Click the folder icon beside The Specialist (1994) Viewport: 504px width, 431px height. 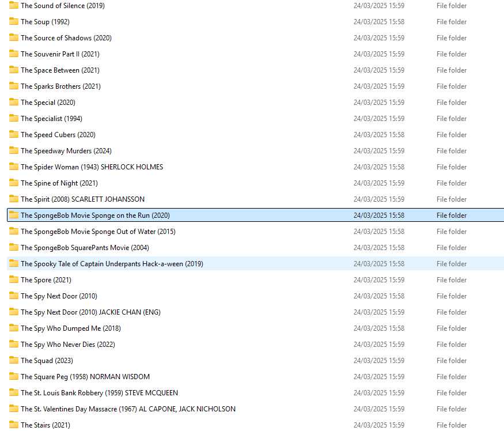click(x=14, y=118)
